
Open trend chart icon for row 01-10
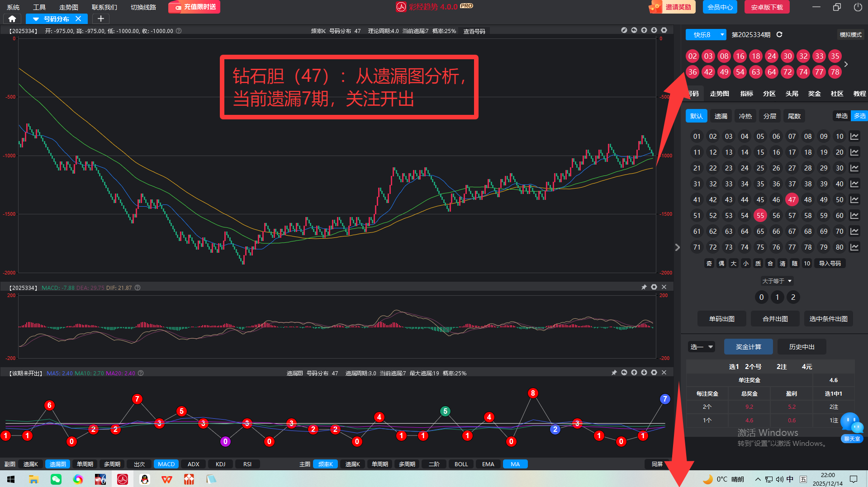tap(854, 137)
